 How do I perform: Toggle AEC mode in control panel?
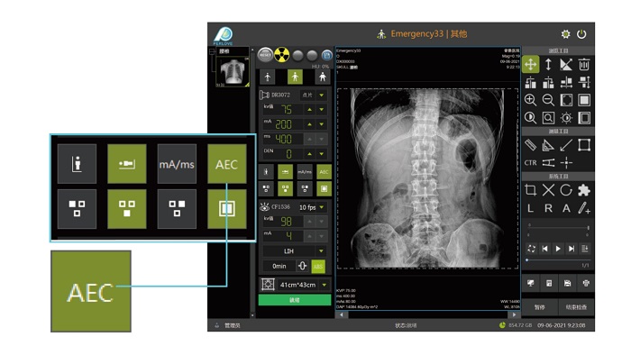324,171
